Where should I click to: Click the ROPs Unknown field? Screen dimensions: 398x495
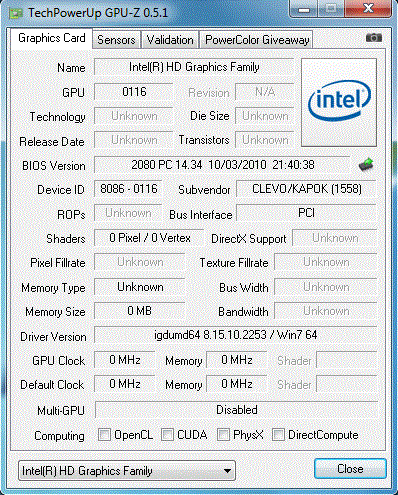128,213
